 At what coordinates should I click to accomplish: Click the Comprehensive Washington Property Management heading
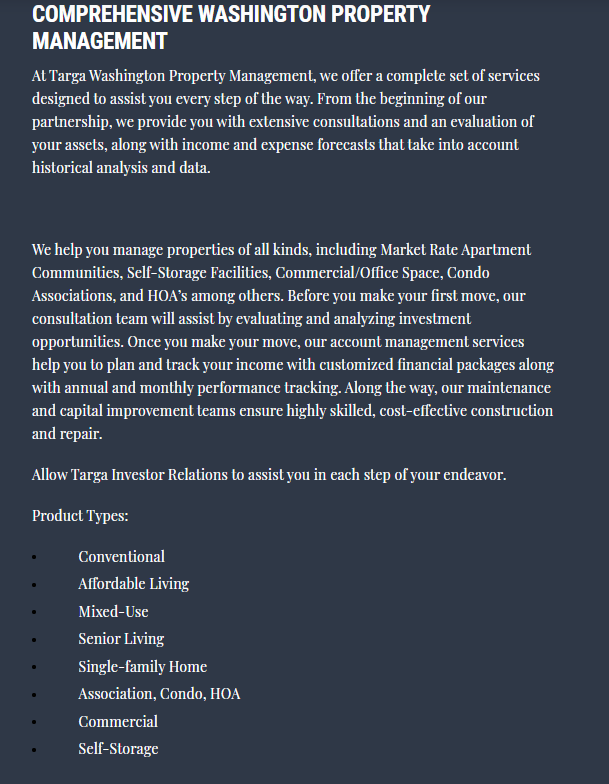(231, 28)
